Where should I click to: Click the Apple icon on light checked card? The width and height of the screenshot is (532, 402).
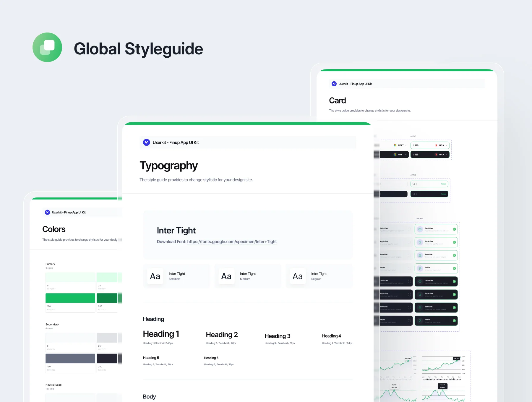pos(420,242)
